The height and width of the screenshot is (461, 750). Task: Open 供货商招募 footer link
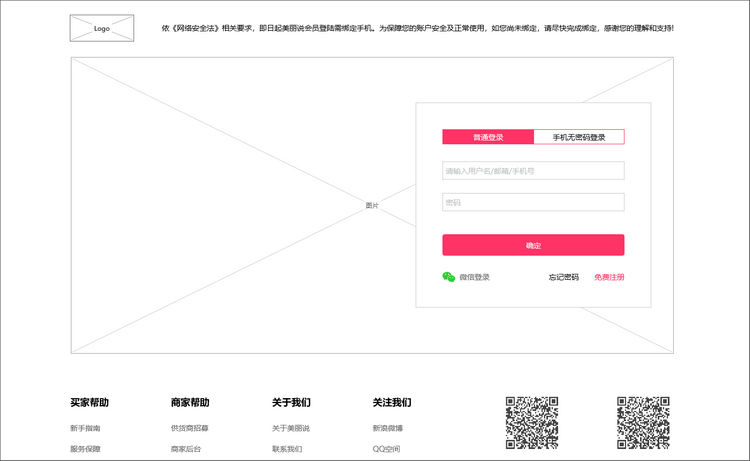[x=189, y=428]
